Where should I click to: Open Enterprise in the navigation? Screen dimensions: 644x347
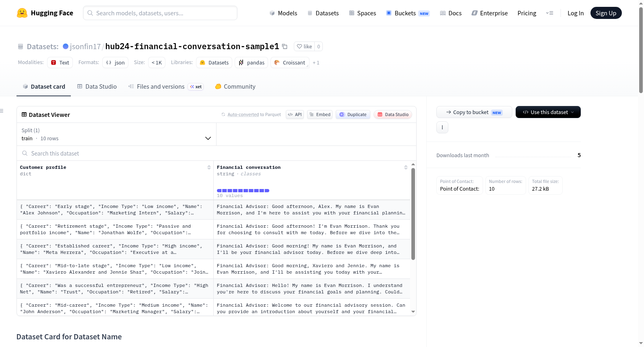click(489, 13)
